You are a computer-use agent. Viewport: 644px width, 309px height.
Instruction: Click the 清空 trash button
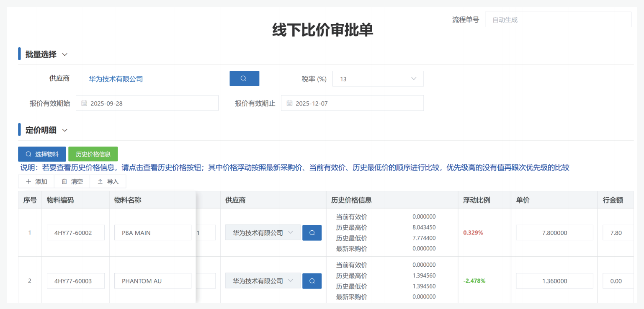pos(72,182)
